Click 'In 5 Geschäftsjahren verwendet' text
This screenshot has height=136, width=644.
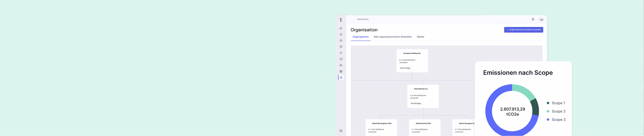click(418, 97)
